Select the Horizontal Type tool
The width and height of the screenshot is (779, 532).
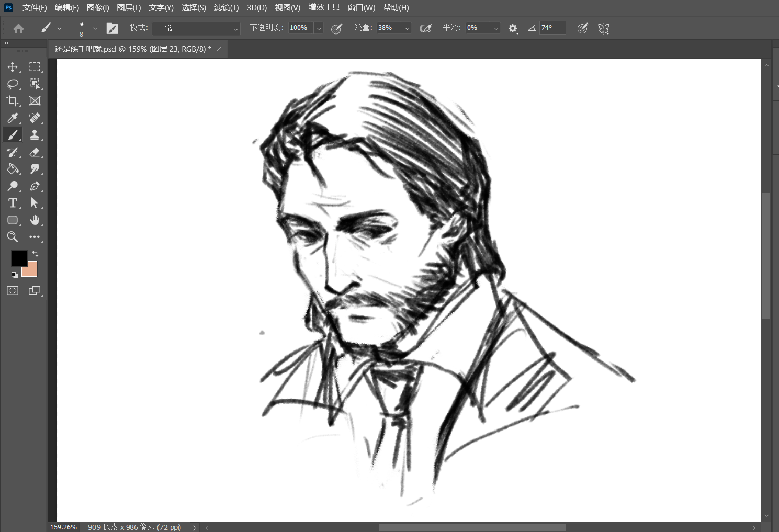pos(13,203)
